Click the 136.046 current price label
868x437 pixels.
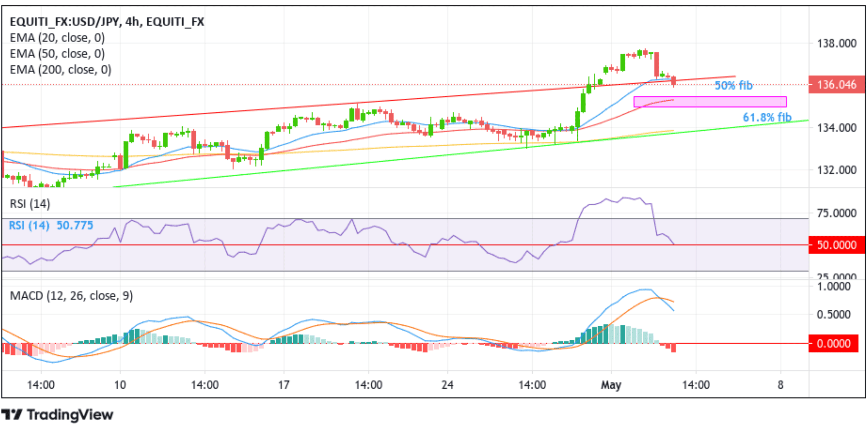pyautogui.click(x=837, y=84)
